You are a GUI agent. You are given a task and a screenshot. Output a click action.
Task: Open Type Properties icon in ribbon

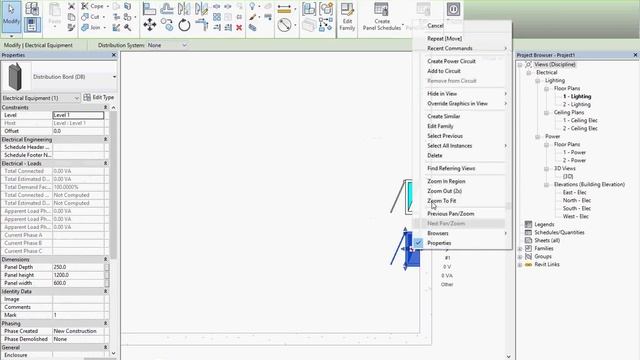31,9
